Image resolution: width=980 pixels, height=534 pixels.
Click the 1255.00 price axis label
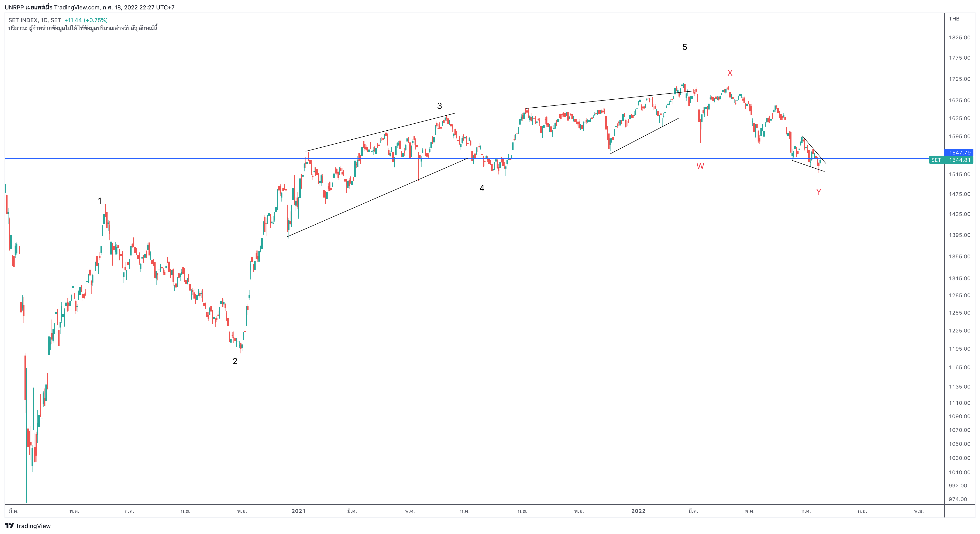pos(960,313)
